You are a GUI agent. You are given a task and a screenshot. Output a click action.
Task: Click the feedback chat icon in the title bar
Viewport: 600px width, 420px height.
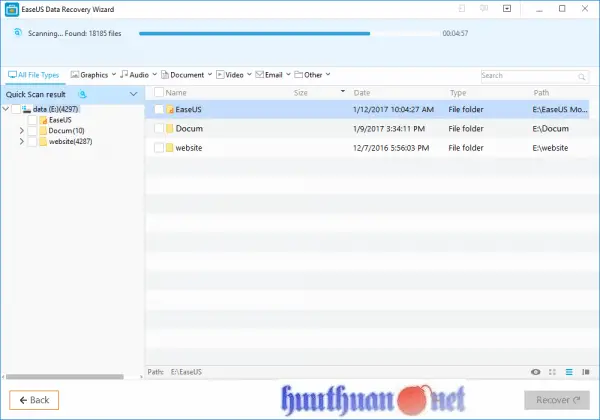pyautogui.click(x=484, y=8)
